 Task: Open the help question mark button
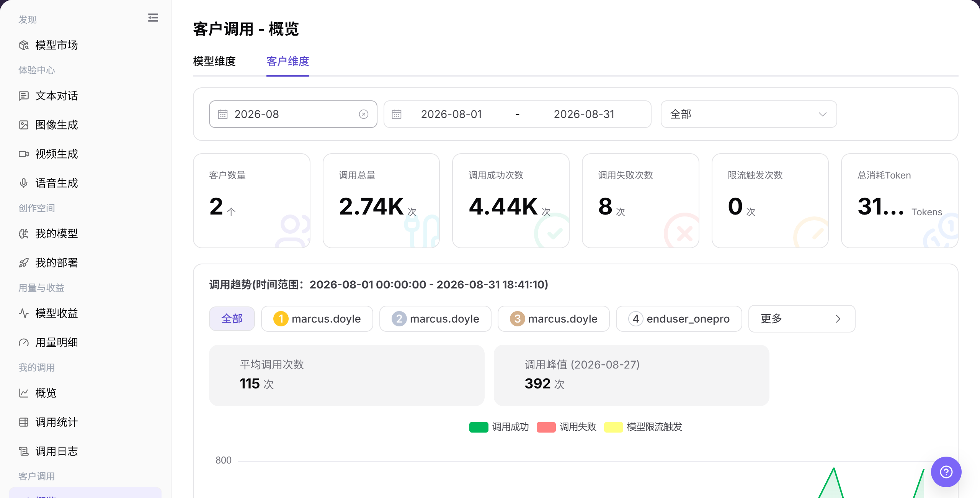[x=946, y=472]
